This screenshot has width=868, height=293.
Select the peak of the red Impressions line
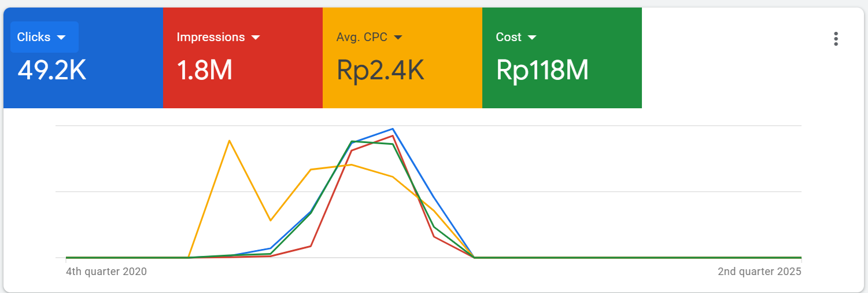tap(393, 136)
